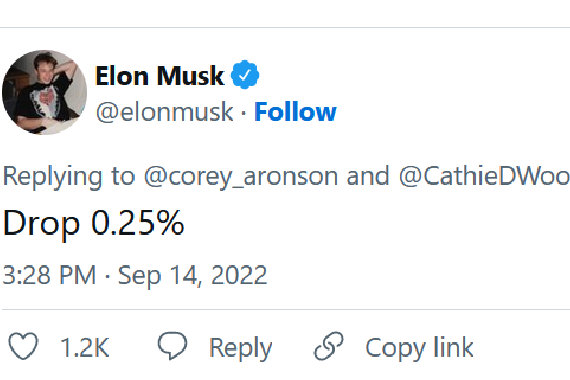The width and height of the screenshot is (570, 380).
Task: Follow the account via Follow link
Action: click(295, 112)
